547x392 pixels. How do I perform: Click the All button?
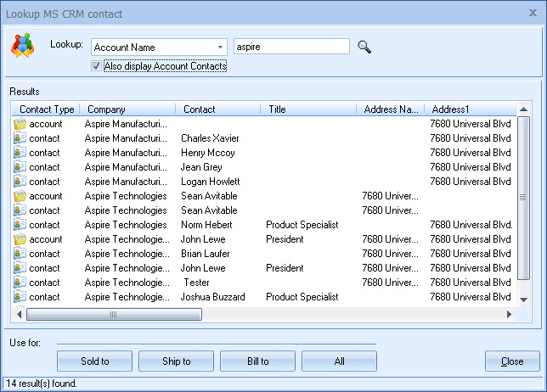[x=339, y=361]
